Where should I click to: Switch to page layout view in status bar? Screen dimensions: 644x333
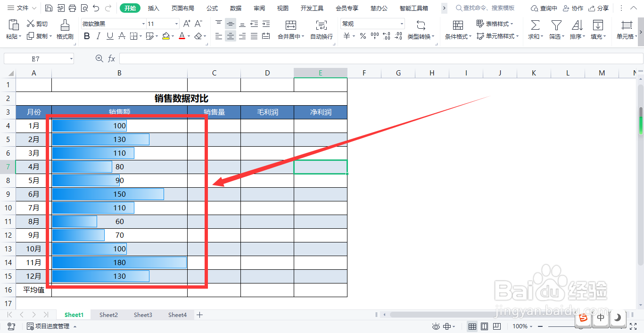point(484,326)
